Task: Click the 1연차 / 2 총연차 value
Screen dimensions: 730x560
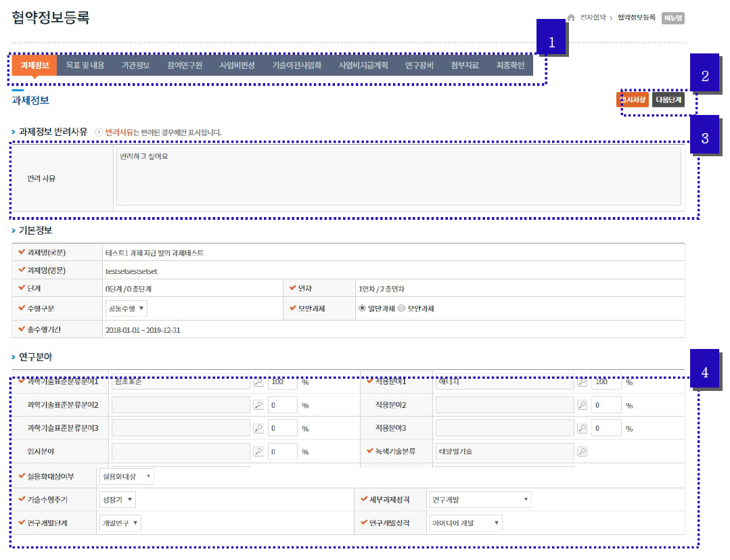Action: pos(382,289)
